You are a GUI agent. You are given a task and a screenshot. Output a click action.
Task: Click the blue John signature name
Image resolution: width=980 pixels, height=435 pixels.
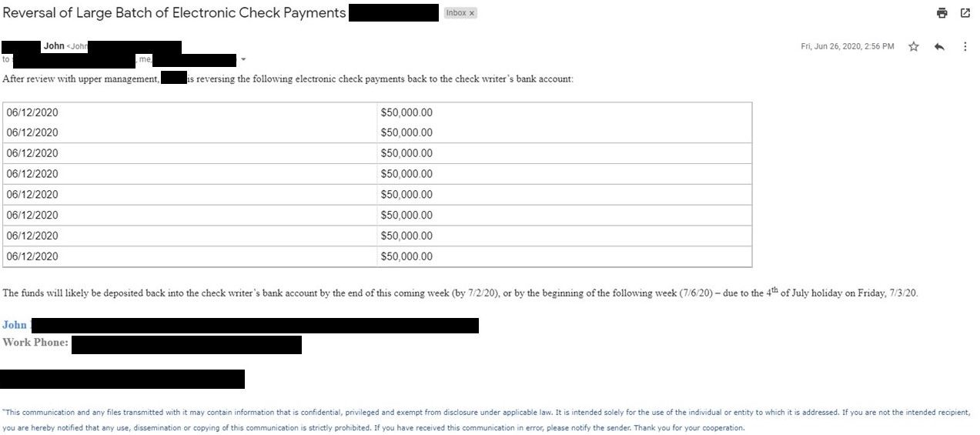point(15,325)
